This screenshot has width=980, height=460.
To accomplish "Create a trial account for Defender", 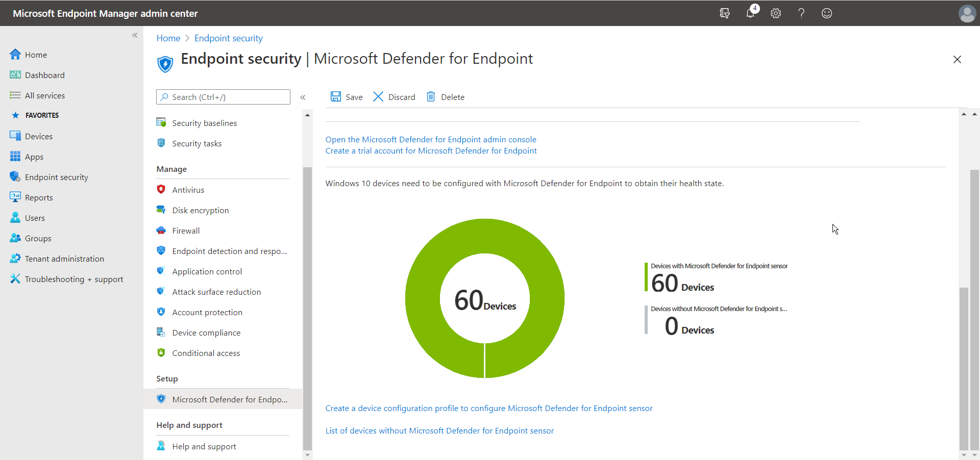I will 431,150.
